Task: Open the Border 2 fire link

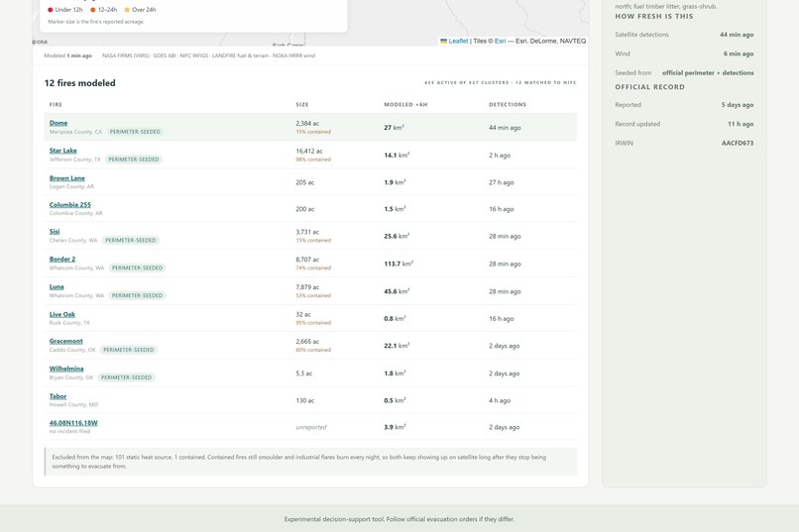Action: pyautogui.click(x=62, y=260)
